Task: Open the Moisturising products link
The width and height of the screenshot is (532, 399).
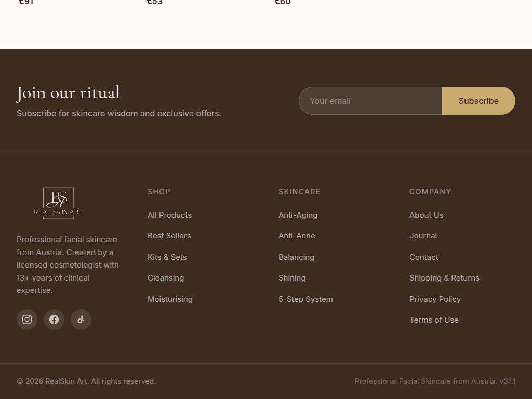Action: [170, 299]
